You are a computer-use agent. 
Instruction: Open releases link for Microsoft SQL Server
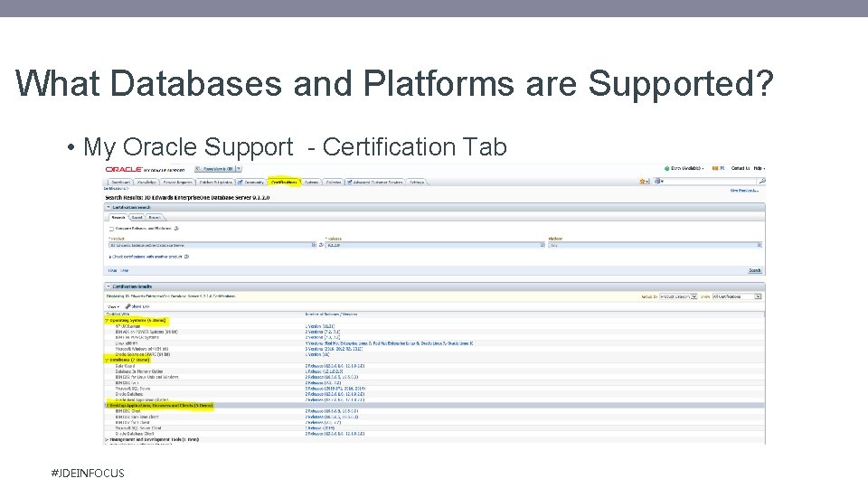335,389
